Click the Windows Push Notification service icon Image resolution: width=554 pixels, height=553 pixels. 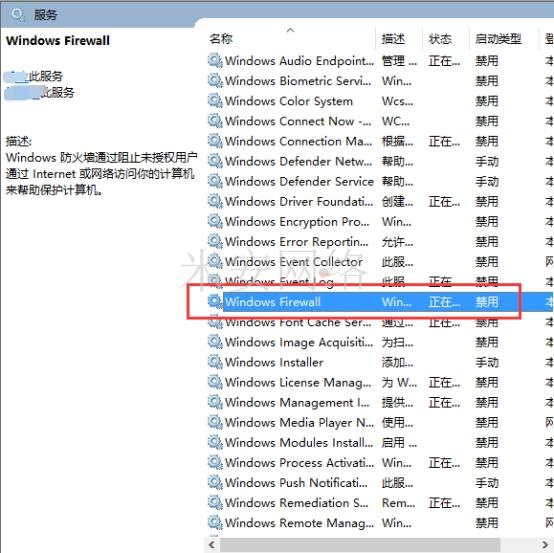coord(215,482)
